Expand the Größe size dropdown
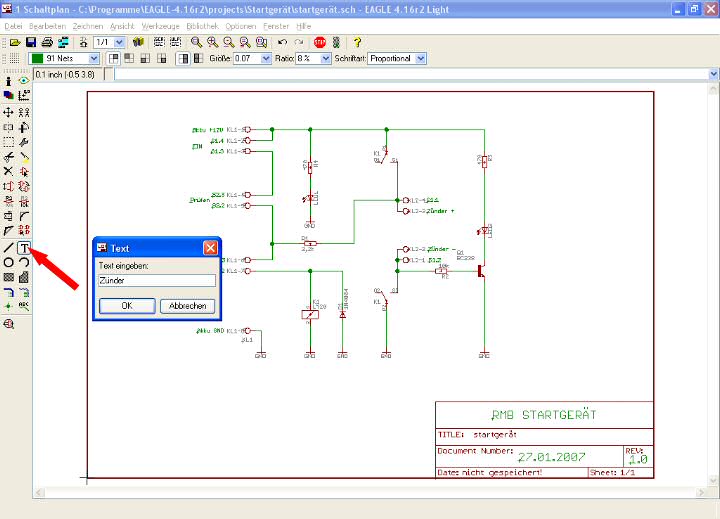 (x=266, y=59)
